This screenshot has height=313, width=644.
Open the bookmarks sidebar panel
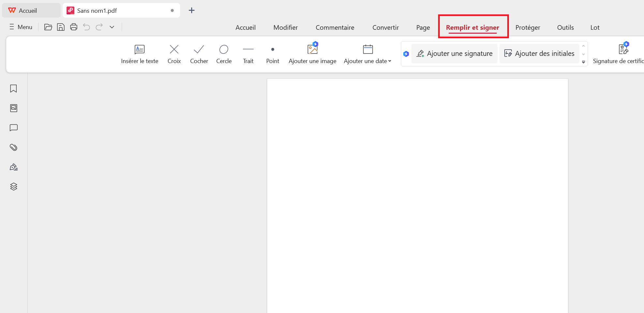click(13, 89)
